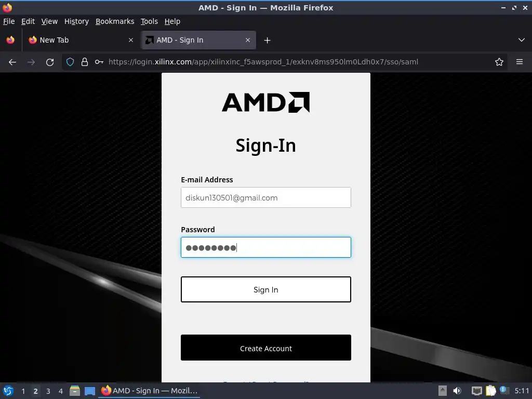Select the AMD - Sign In tab
532x399 pixels.
(199, 40)
